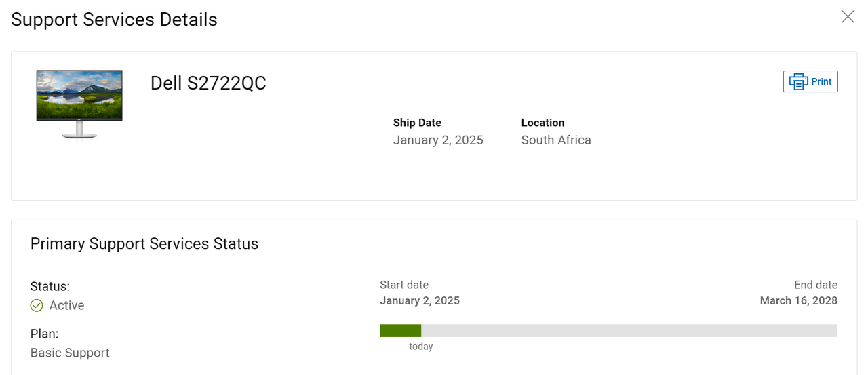Close the Support Services Details dialog
The width and height of the screenshot is (868, 375).
coord(848,17)
